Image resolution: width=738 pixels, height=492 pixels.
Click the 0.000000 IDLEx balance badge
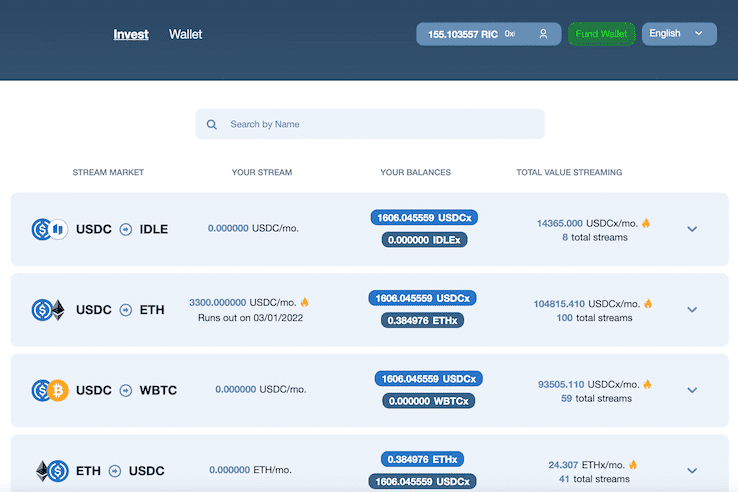426,240
